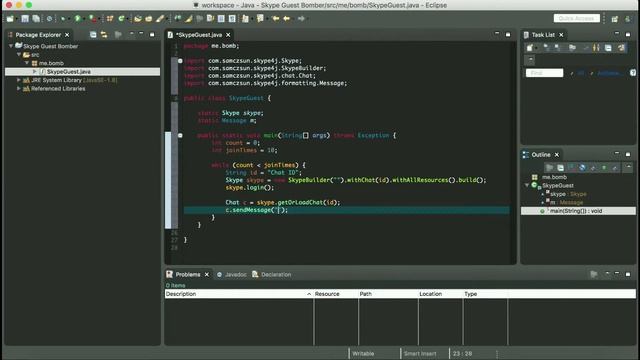
Task: Click the pencil-shaped Search toolbar icon
Action: (x=160, y=19)
